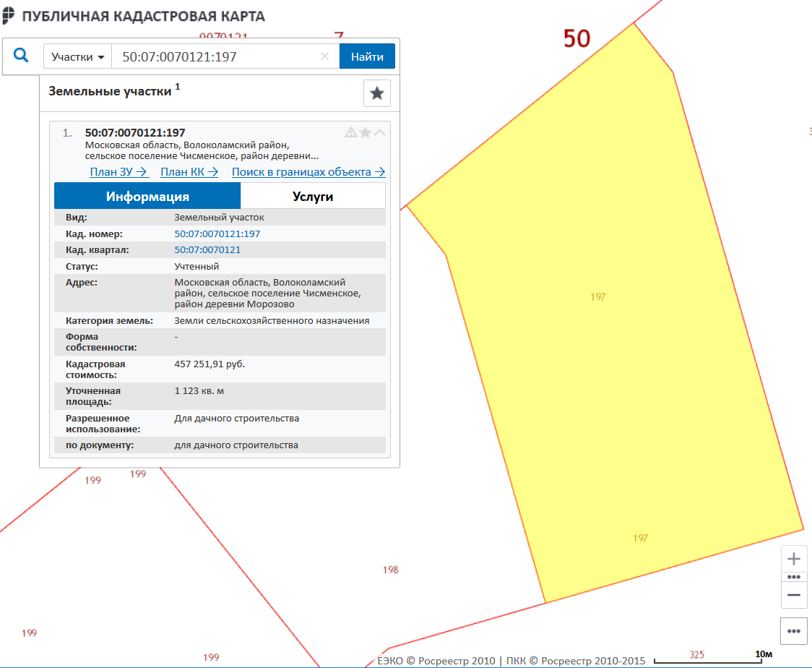The width and height of the screenshot is (812, 668).
Task: Click the Кад. номер link 50:07:0070121:197
Action: [x=217, y=234]
